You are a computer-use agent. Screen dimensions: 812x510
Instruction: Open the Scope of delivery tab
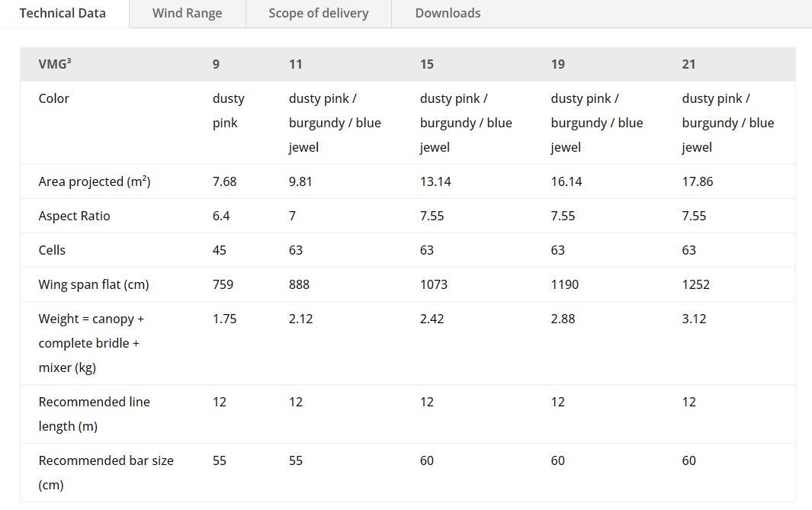tap(318, 13)
